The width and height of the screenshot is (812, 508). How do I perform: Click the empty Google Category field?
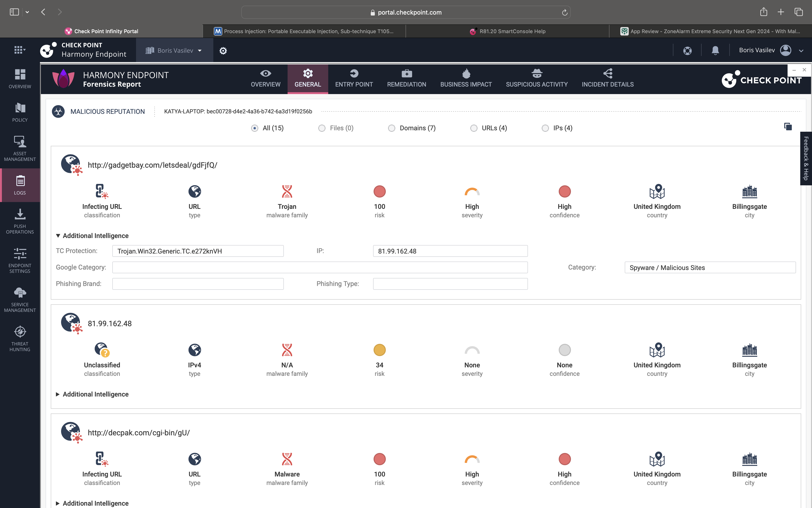[x=320, y=268]
